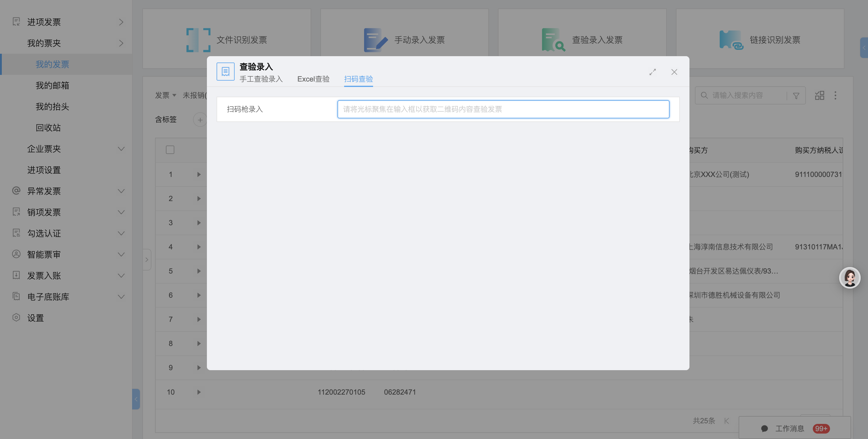Screen dimensions: 868x439
Task: Expand 企业票夹 chevron
Action: pyautogui.click(x=121, y=149)
